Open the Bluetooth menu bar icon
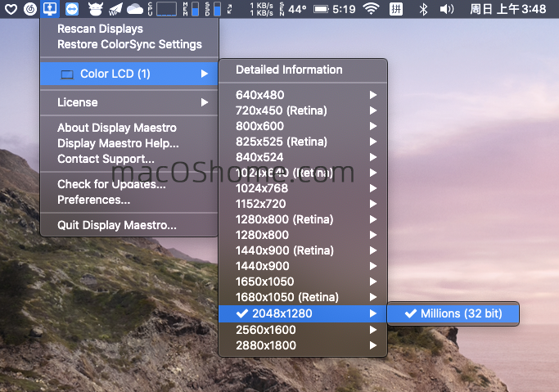 coord(423,9)
